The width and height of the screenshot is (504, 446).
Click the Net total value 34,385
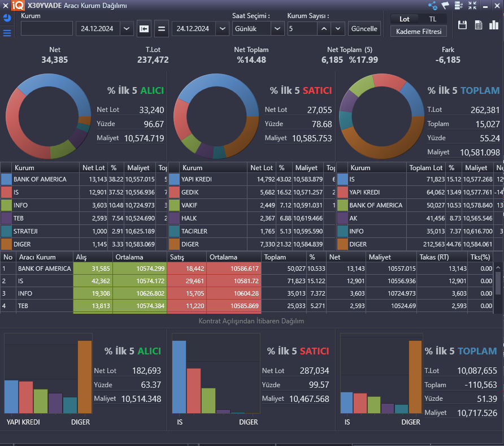pos(55,60)
